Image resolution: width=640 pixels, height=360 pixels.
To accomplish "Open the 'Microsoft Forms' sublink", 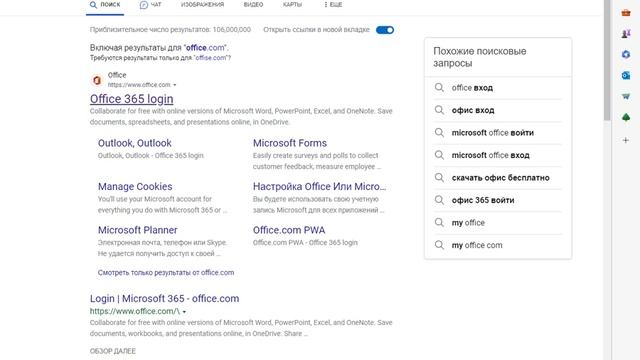I will point(290,143).
